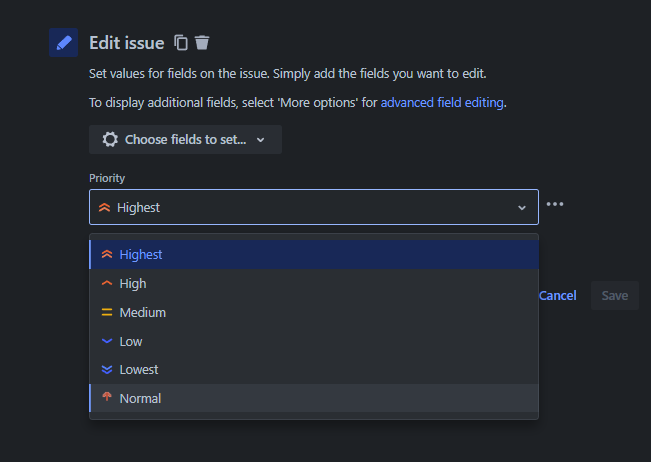The image size is (651, 462).
Task: Select High priority option
Action: click(133, 283)
